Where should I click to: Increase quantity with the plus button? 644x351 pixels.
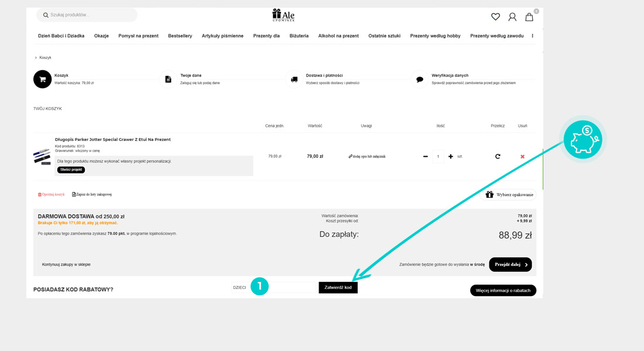pos(451,156)
